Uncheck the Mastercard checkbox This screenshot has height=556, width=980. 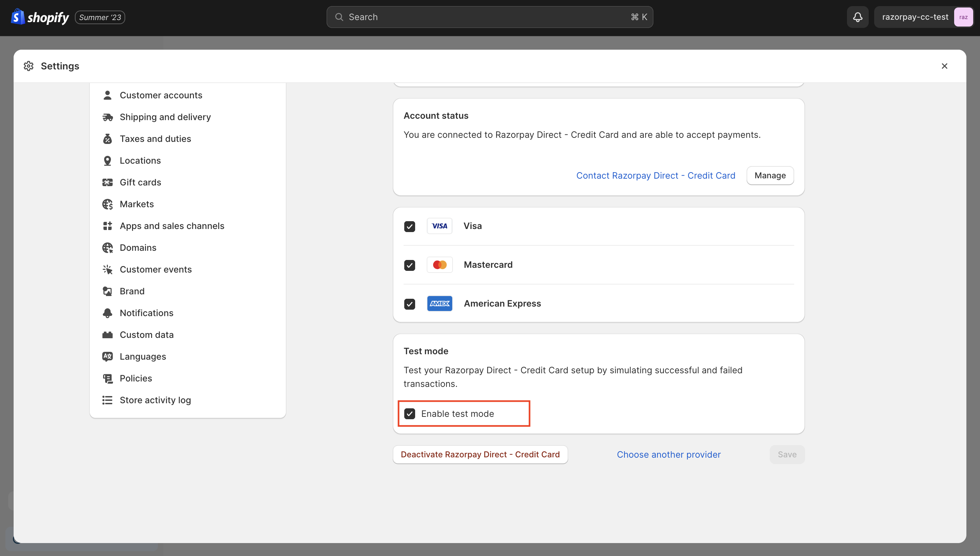pos(409,265)
